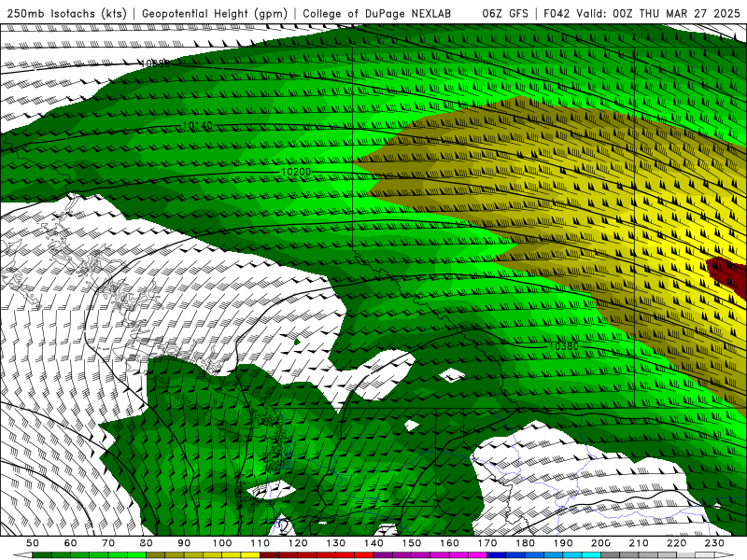Select the darkest green swatch at 50 kts
This screenshot has height=560, width=747.
[41, 555]
